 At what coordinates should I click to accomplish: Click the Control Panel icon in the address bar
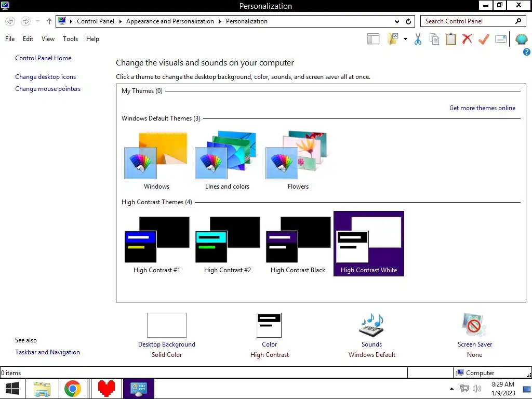(62, 21)
